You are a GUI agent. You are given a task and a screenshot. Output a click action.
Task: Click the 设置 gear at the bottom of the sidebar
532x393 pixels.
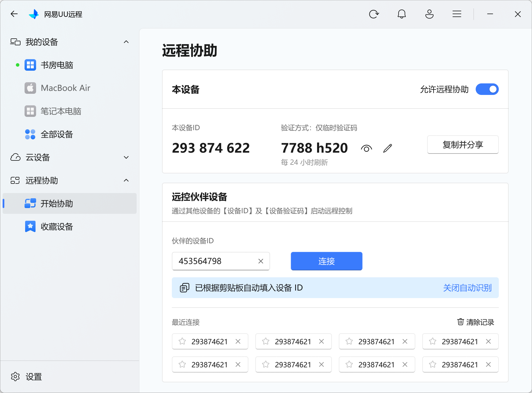pos(15,377)
